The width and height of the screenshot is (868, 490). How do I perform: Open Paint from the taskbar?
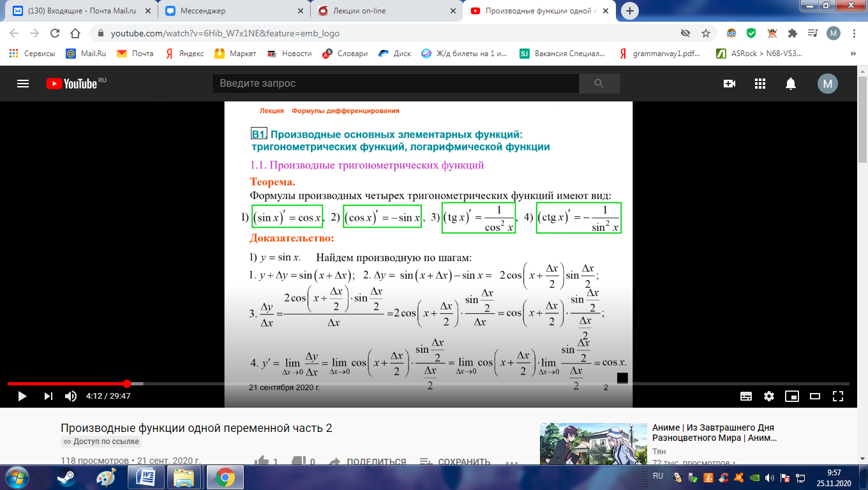(106, 477)
